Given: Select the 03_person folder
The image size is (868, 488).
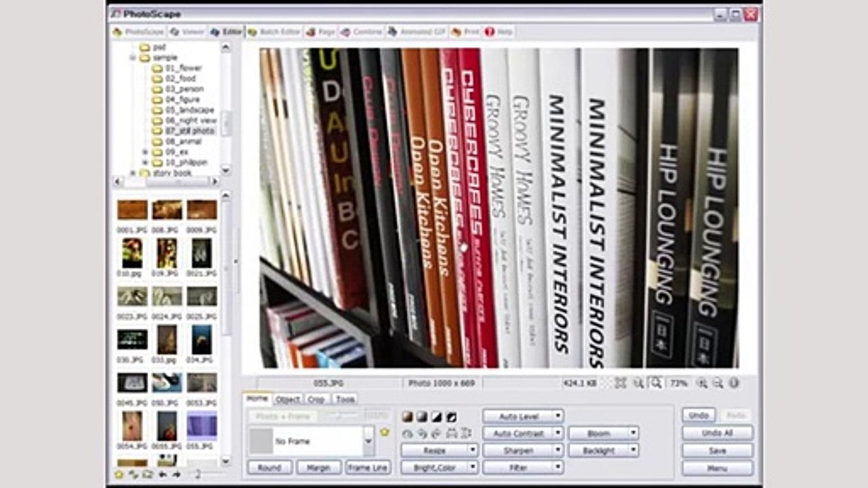Looking at the screenshot, I should tap(178, 89).
